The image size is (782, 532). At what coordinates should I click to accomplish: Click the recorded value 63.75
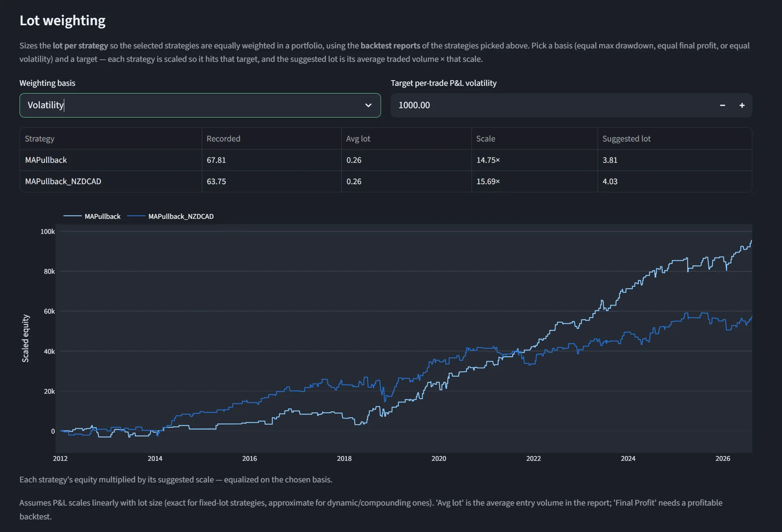pos(216,181)
